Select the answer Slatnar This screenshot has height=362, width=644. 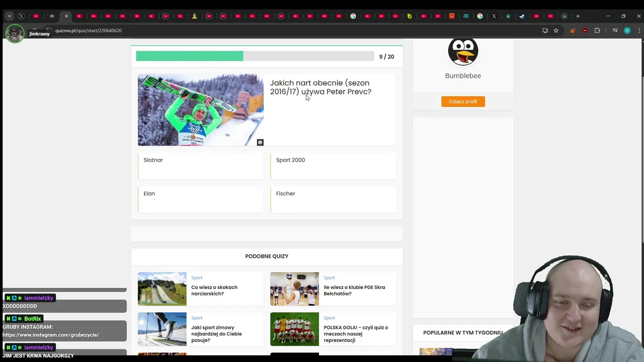coord(200,166)
